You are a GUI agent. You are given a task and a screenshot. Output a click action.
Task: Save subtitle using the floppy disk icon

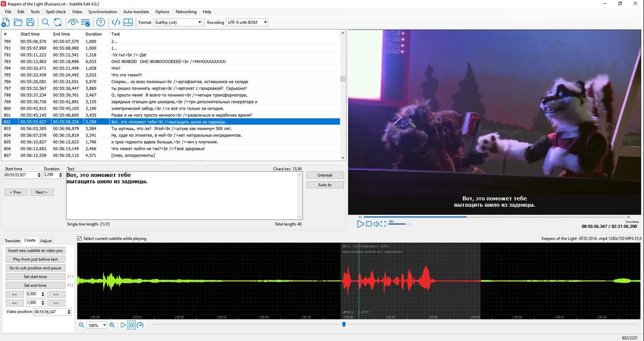(x=30, y=22)
